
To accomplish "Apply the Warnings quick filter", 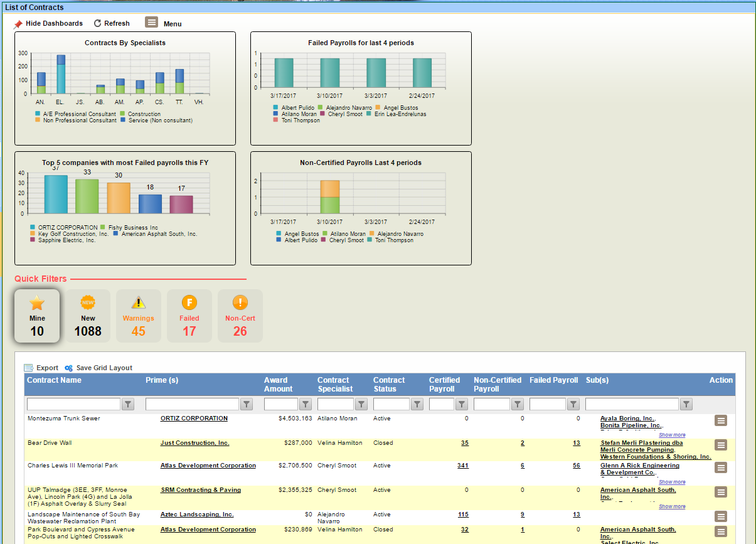I will click(138, 316).
